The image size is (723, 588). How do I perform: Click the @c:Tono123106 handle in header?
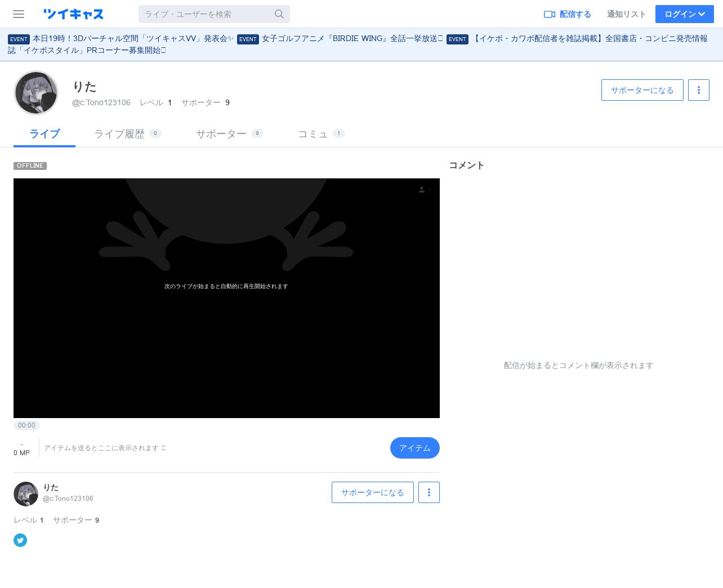(101, 102)
